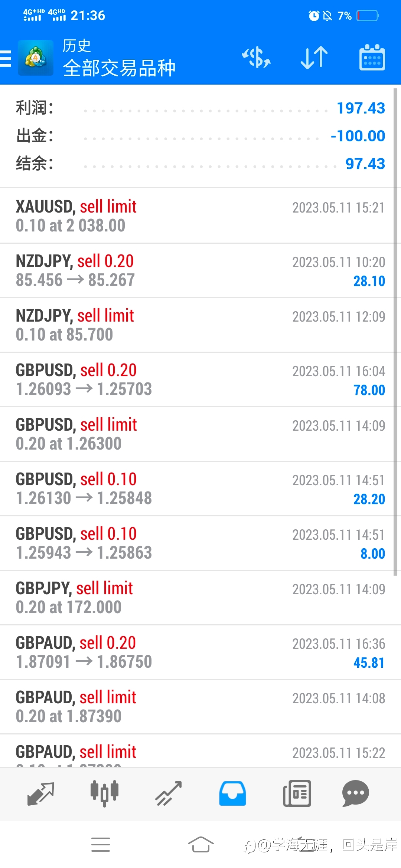The width and height of the screenshot is (401, 868).
Task: Tap the Android home navigation button
Action: click(x=200, y=845)
